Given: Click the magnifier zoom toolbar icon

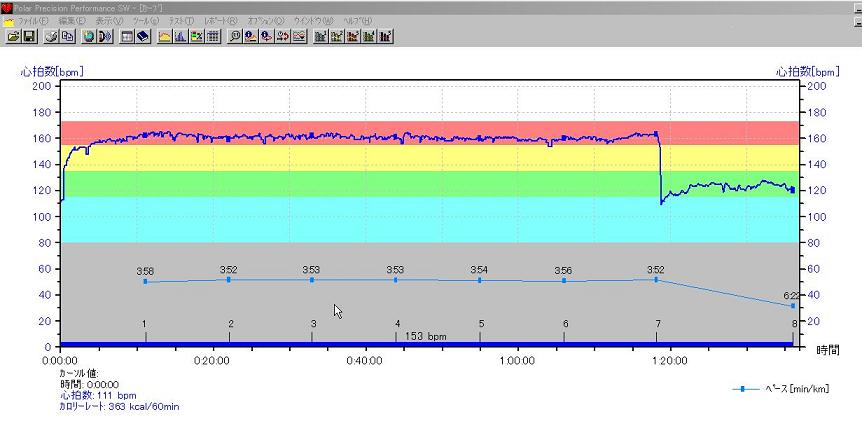Looking at the screenshot, I should tap(235, 37).
